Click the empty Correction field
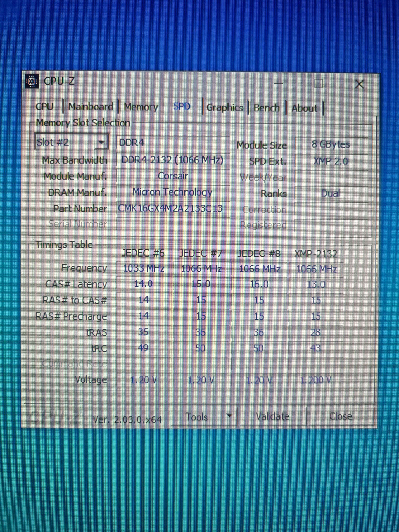Screen dimensions: 399x532 point(331,209)
